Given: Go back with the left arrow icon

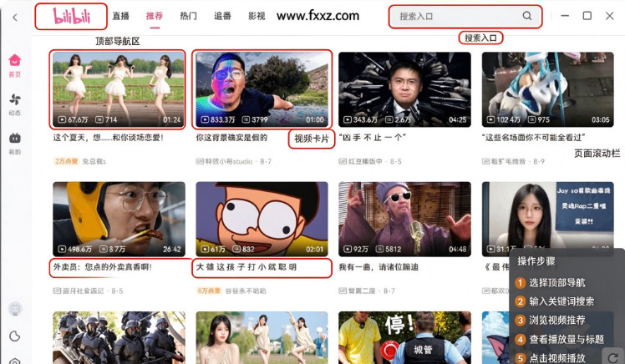Looking at the screenshot, I should [15, 18].
